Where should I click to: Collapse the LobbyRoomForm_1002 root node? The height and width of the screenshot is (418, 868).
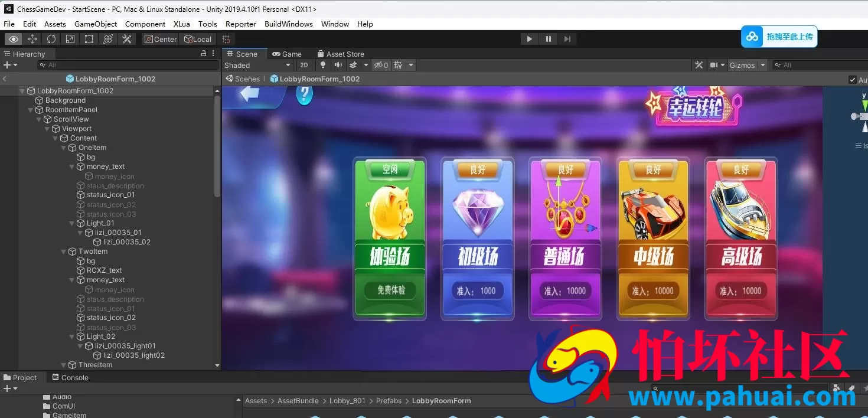22,91
